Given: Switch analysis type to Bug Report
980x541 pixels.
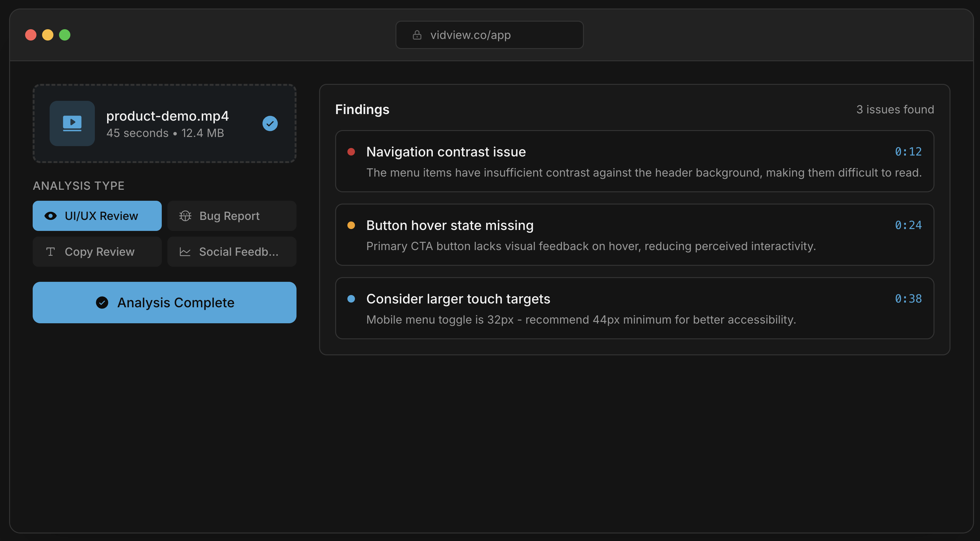Looking at the screenshot, I should tap(232, 216).
